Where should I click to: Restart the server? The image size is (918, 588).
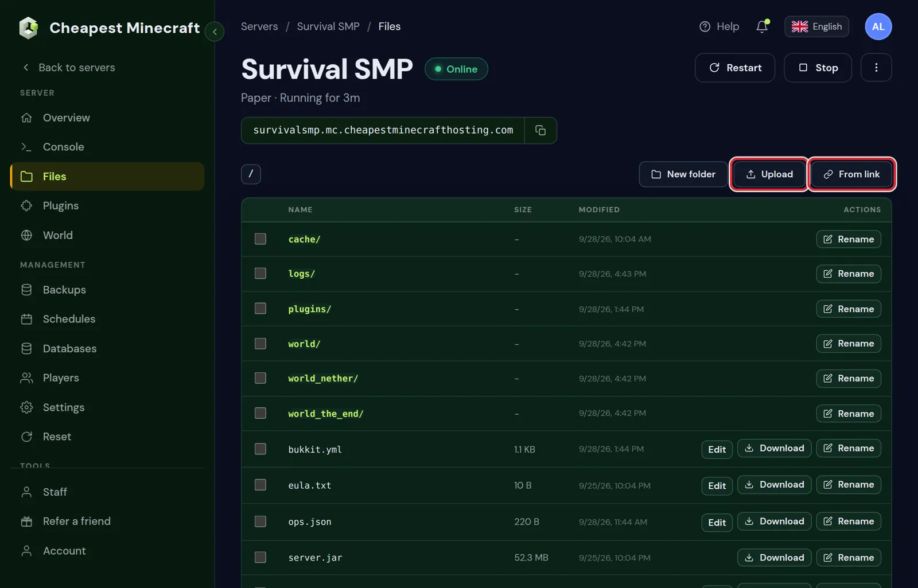(x=735, y=68)
